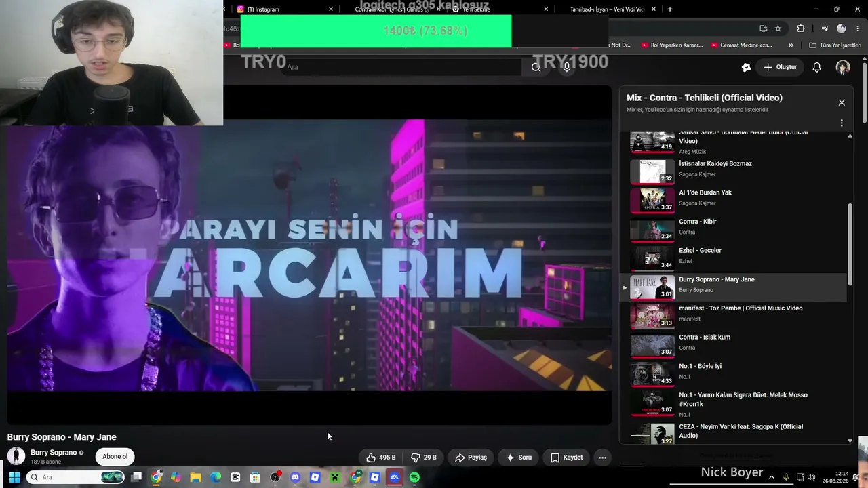The image size is (868, 488).
Task: Click the playlist panel scrollbar thumb
Action: tap(850, 245)
